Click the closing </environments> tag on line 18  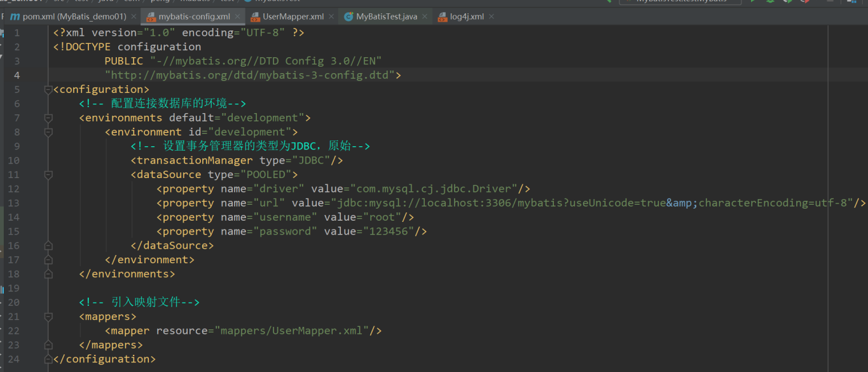coord(127,274)
